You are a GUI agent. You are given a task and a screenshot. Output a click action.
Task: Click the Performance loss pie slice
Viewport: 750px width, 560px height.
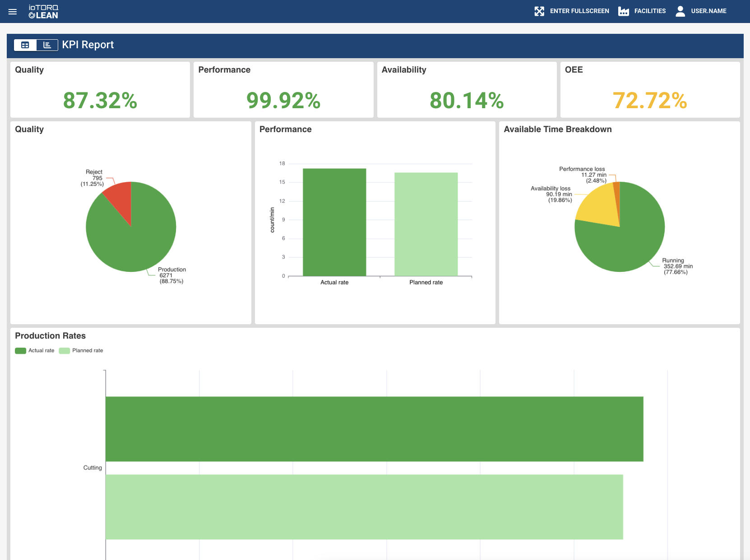pos(616,187)
